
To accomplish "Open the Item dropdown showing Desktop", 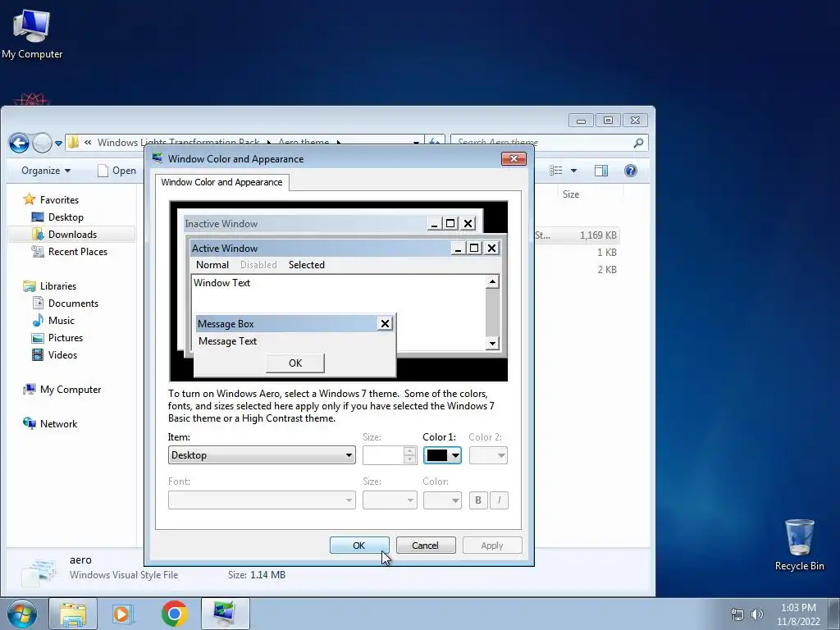I will [262, 454].
